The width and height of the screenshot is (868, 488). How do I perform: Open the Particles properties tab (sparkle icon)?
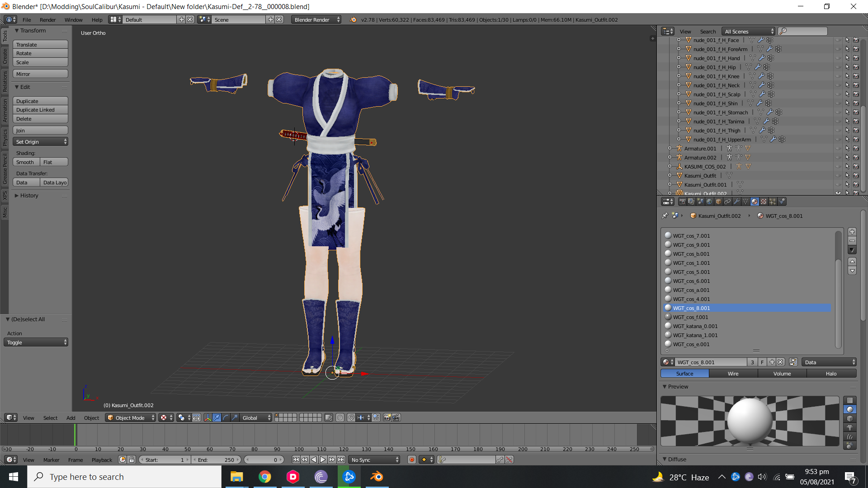tap(773, 202)
